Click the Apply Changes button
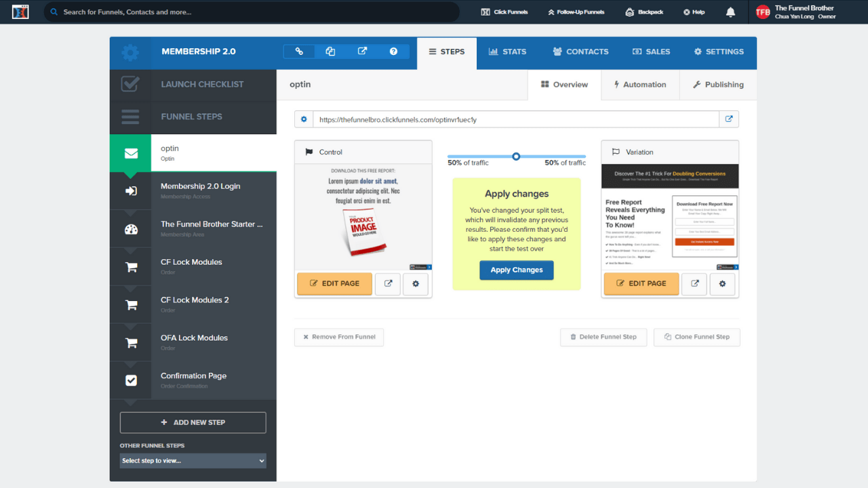868x488 pixels. 517,270
